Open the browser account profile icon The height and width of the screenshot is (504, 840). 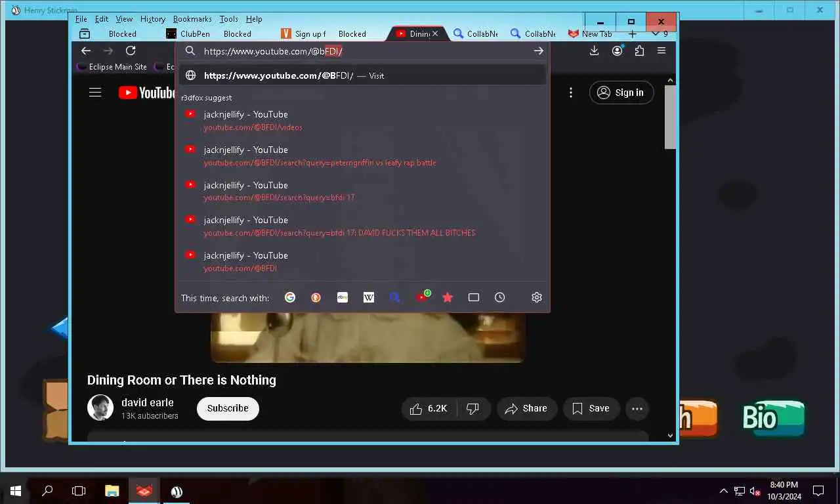point(617,51)
